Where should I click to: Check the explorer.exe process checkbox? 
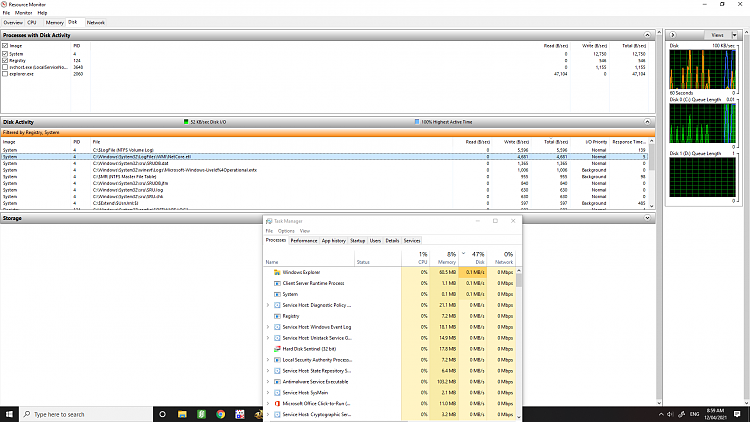[5, 74]
